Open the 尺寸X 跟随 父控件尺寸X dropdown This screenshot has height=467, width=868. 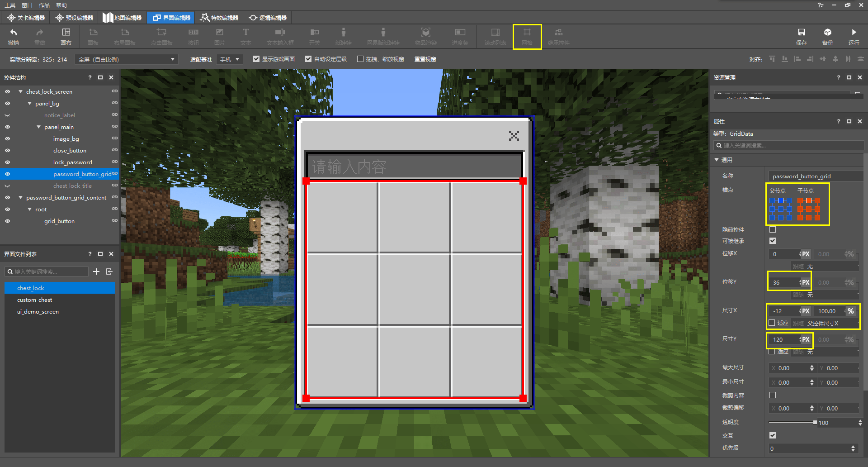coord(826,323)
